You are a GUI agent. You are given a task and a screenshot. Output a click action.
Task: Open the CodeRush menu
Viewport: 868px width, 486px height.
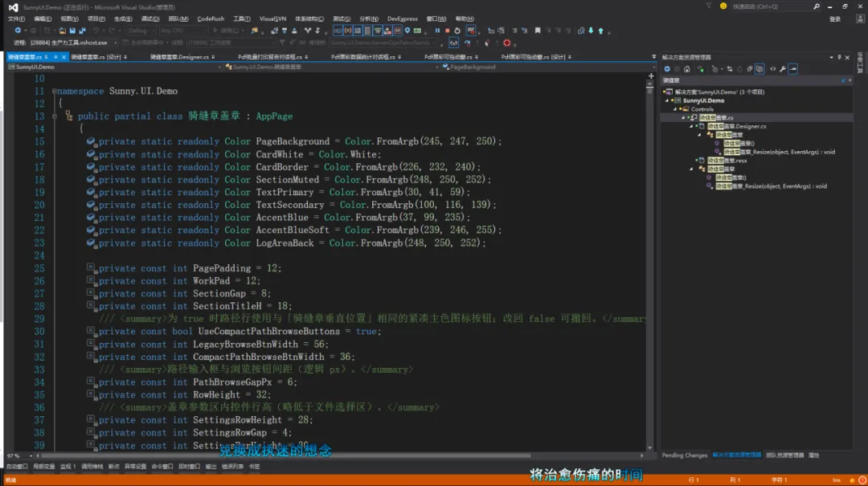click(211, 18)
